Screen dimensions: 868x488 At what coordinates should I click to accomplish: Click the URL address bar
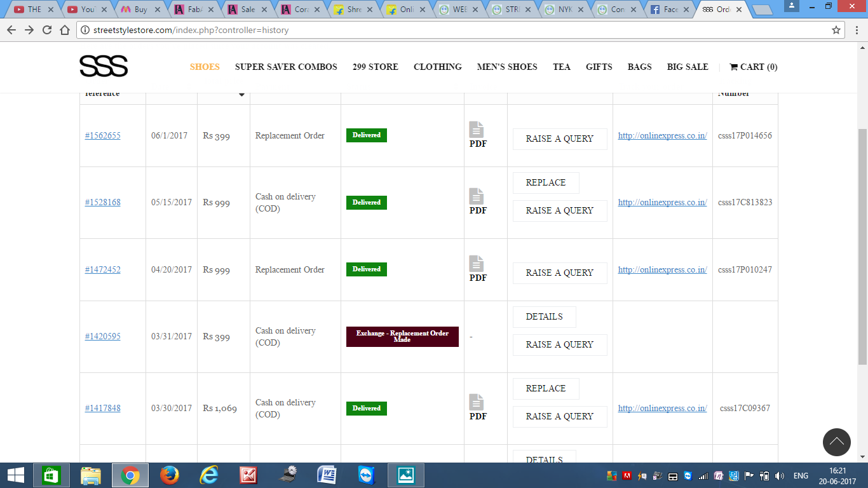445,30
